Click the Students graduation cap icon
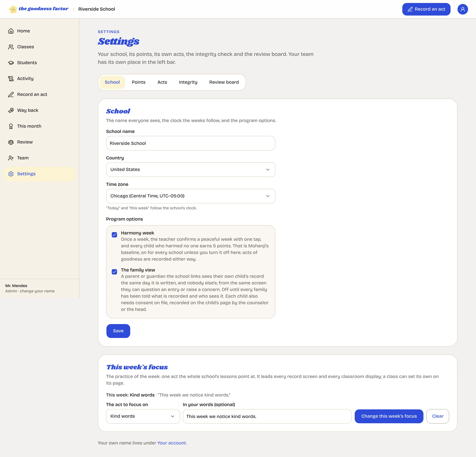The width and height of the screenshot is (476, 457). [x=11, y=63]
